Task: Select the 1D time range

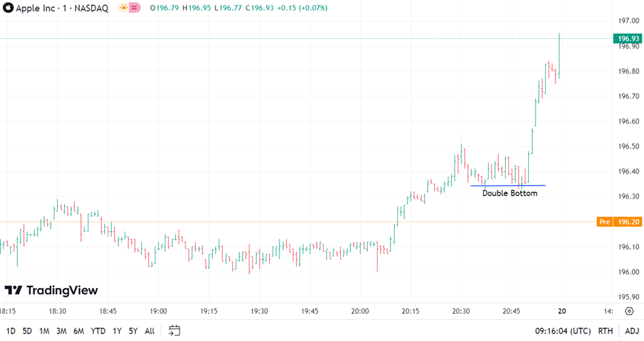Action: point(10,331)
